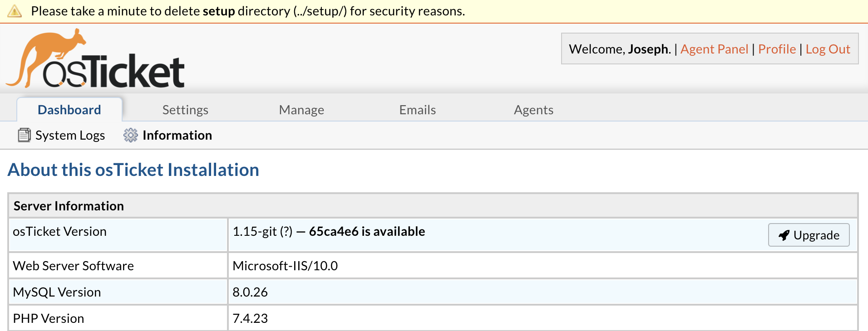Click the setup directory security notice text
868x331 pixels.
point(248,11)
